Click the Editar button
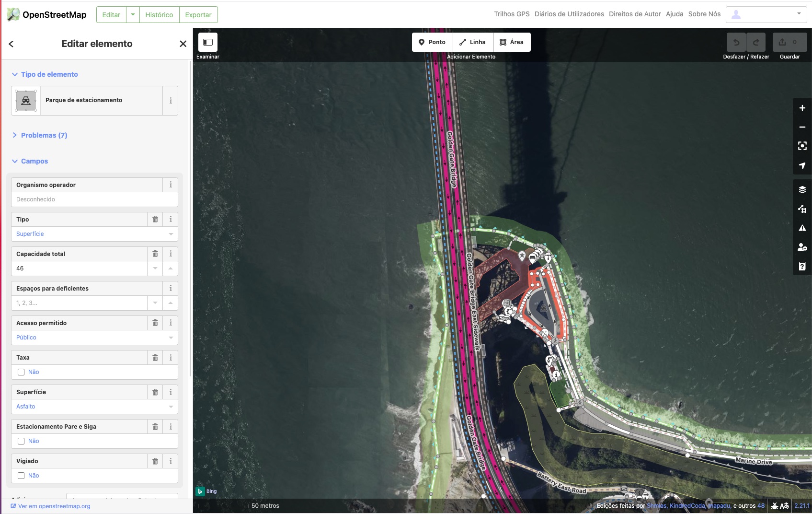The width and height of the screenshot is (812, 514). click(x=111, y=15)
